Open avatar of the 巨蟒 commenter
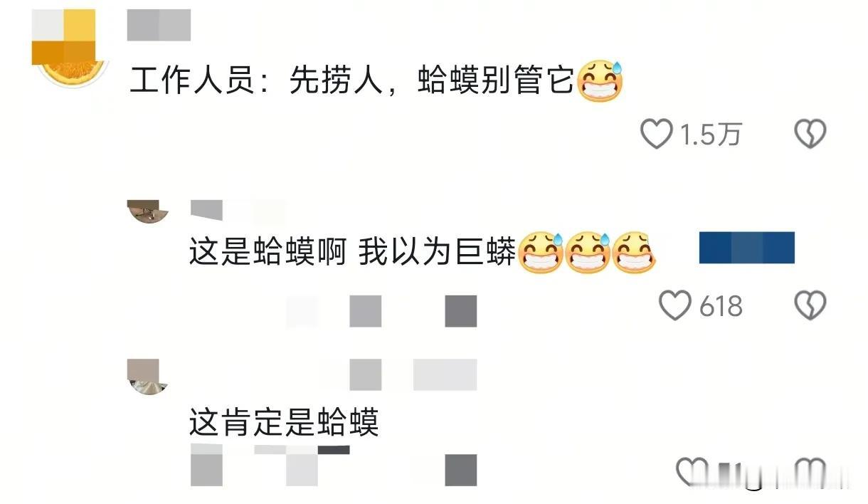Screen dimensions: 868x504 coord(148,211)
